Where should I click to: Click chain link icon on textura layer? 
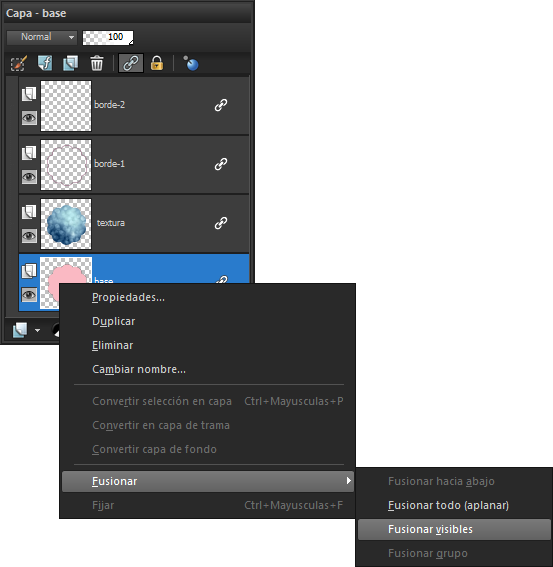coord(221,223)
